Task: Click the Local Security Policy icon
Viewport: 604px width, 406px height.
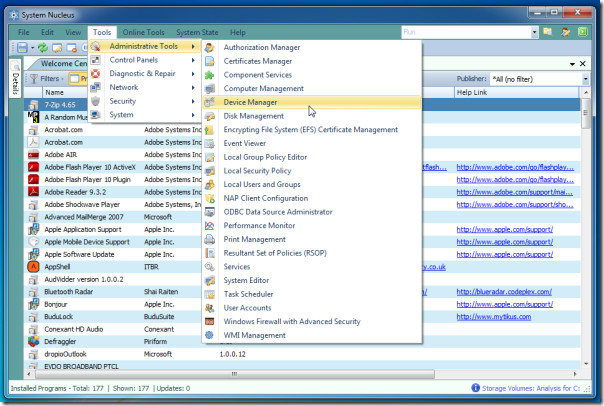Action: (210, 171)
